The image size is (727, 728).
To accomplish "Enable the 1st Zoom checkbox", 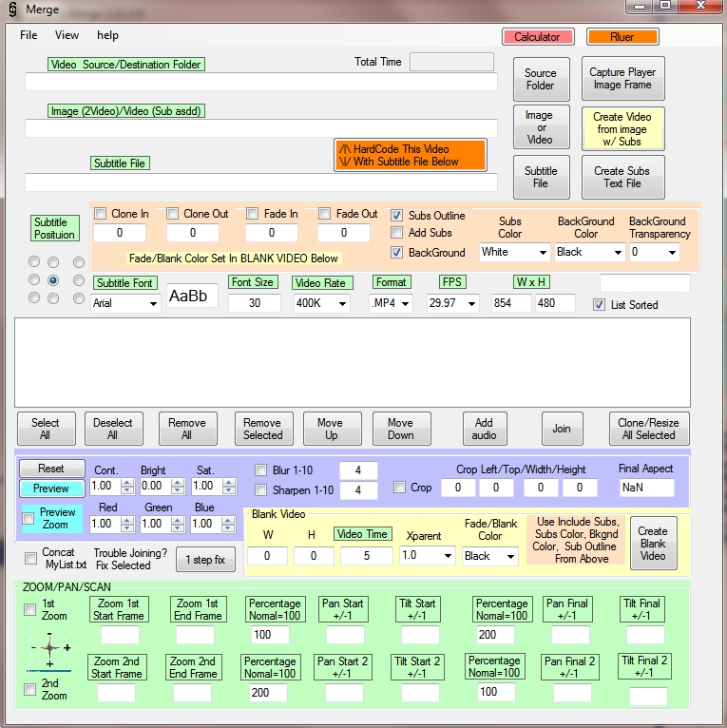I will coord(30,609).
